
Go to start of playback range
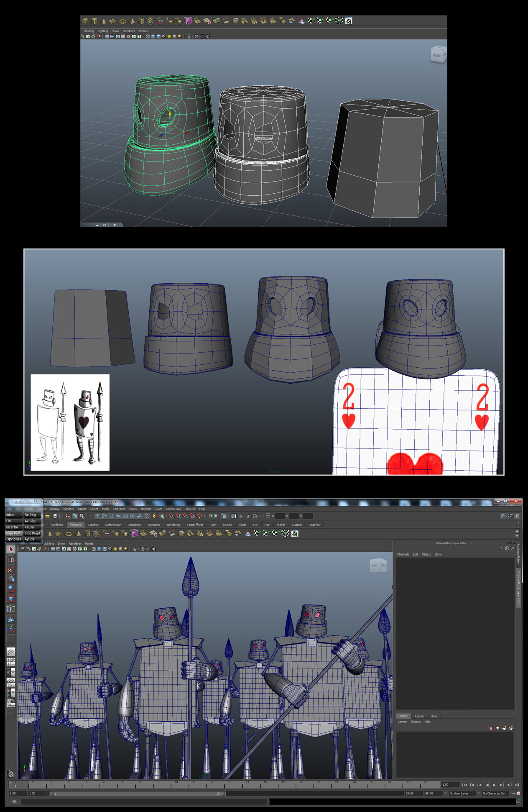coord(464,785)
